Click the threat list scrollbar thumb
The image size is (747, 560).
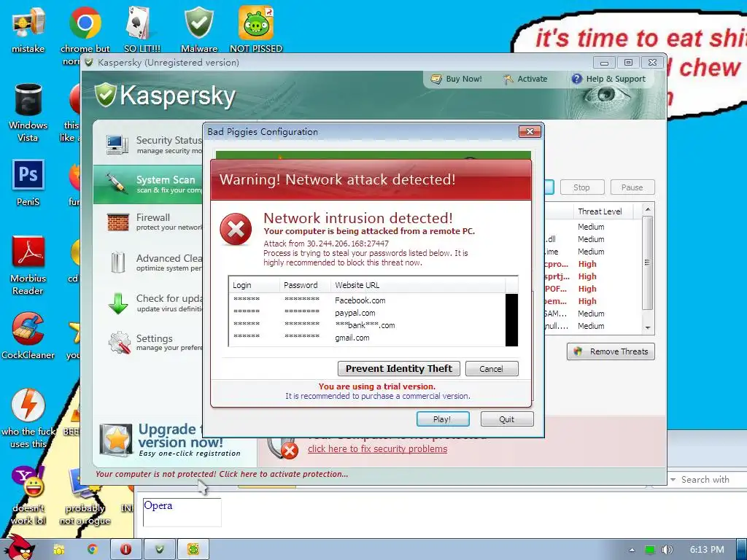(647, 262)
